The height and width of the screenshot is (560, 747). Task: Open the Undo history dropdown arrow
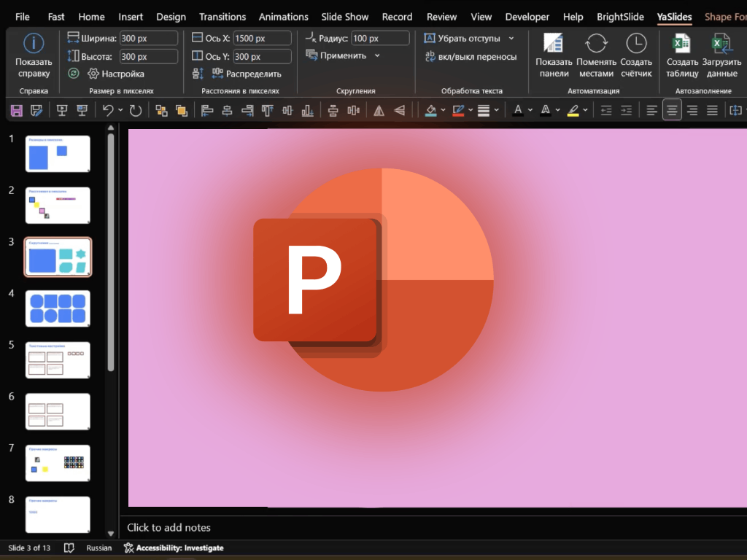click(120, 111)
